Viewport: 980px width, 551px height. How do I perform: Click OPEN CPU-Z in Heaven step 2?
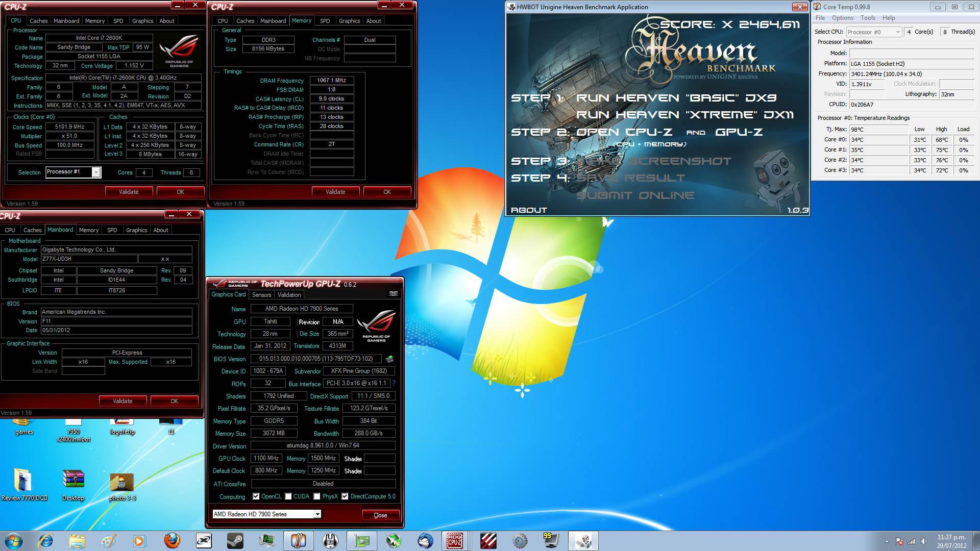pyautogui.click(x=624, y=132)
